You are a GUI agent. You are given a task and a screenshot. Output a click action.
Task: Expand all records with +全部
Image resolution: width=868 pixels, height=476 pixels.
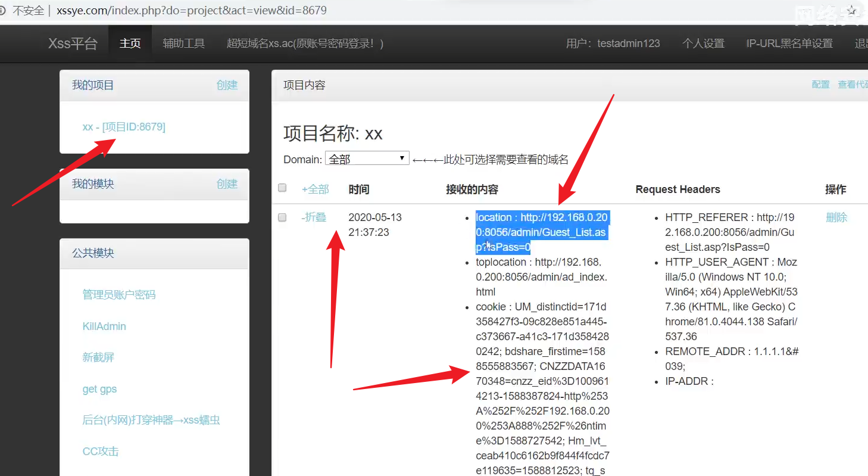[315, 189]
